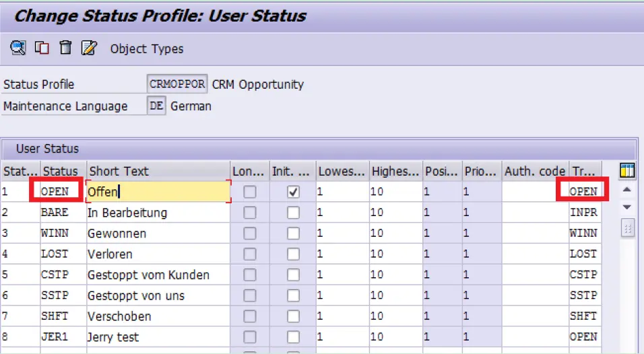Toggle Long text checkbox for CSTP row

click(250, 275)
